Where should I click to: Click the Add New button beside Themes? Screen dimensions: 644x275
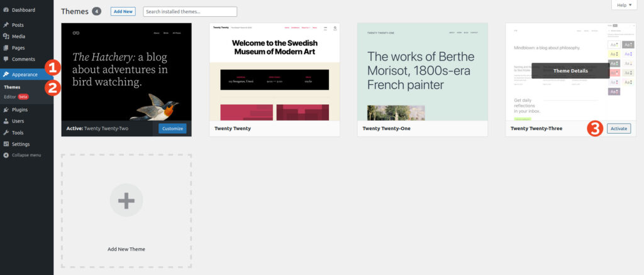pos(123,11)
